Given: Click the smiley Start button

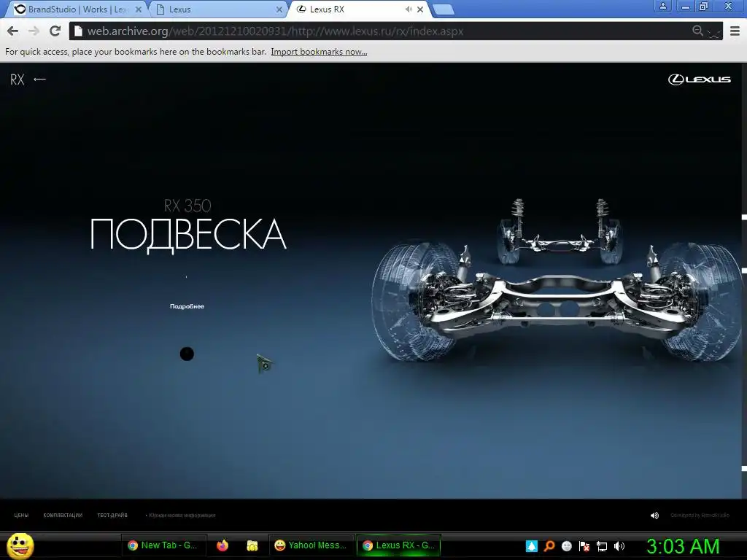Looking at the screenshot, I should 20,545.
